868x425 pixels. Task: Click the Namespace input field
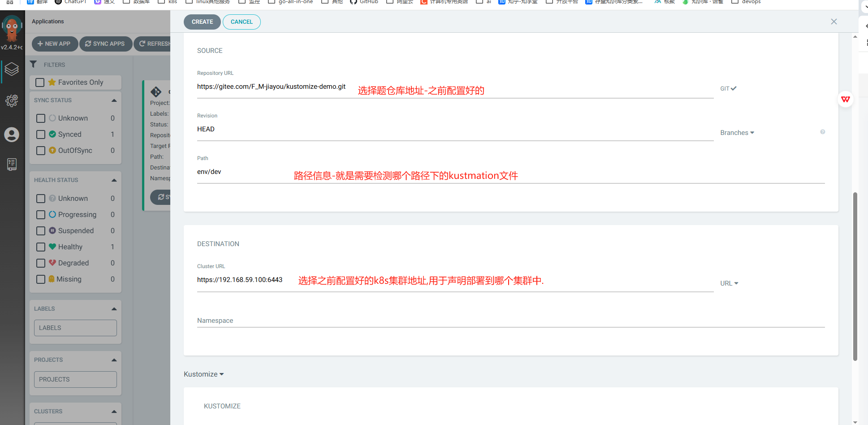511,321
